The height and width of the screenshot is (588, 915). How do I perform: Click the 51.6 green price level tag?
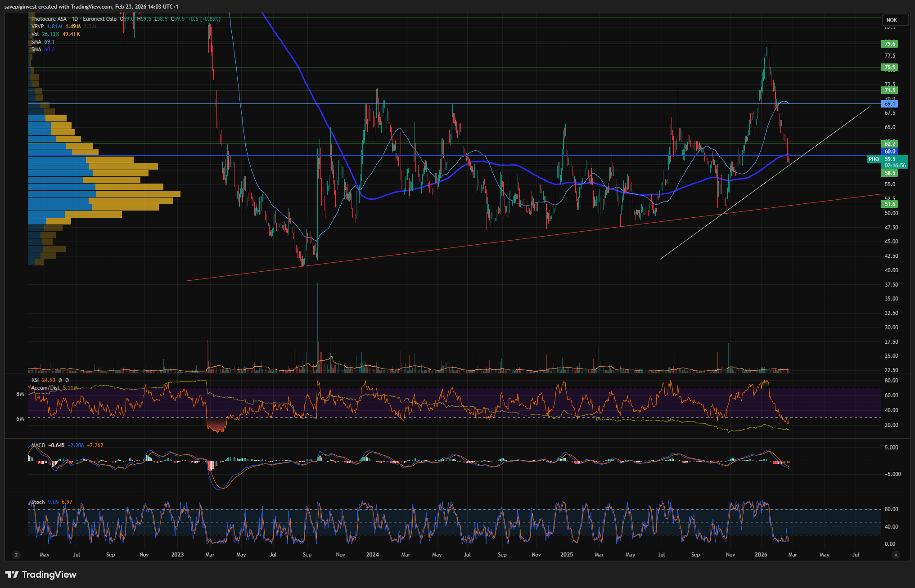[x=889, y=204]
